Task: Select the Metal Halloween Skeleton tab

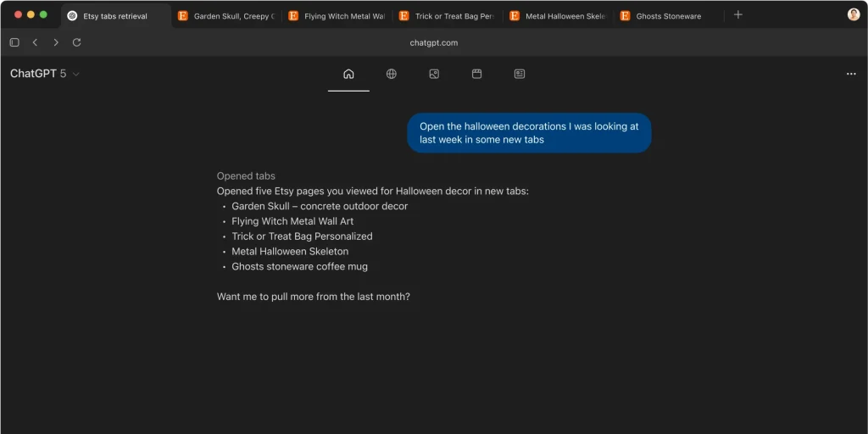Action: [558, 16]
